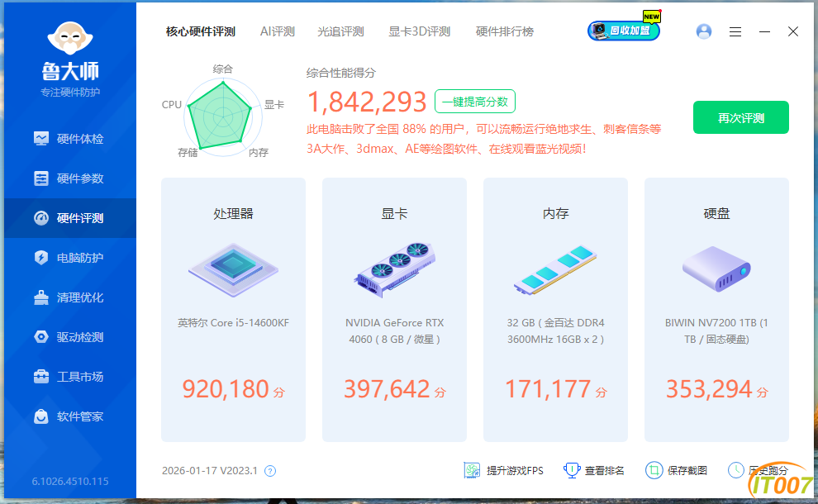Click the version info help icon

(269, 471)
